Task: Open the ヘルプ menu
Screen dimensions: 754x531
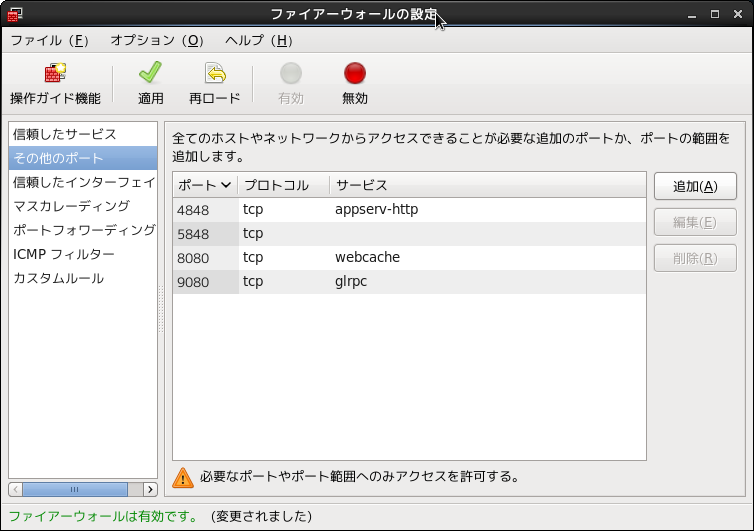Action: [x=258, y=41]
